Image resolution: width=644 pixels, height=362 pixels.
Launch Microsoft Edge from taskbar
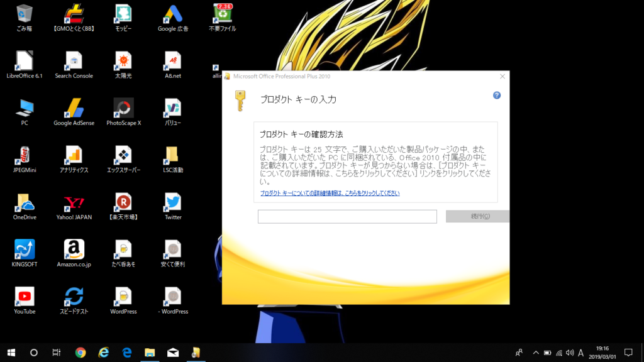[x=127, y=353]
